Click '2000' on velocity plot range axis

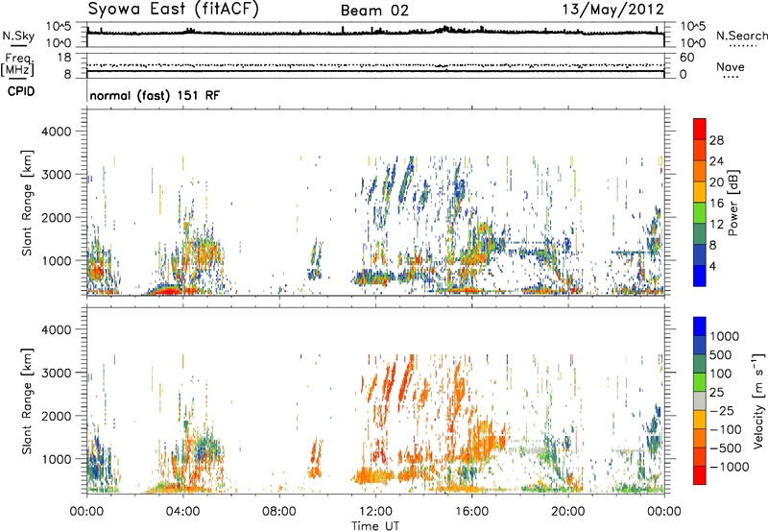[56, 416]
